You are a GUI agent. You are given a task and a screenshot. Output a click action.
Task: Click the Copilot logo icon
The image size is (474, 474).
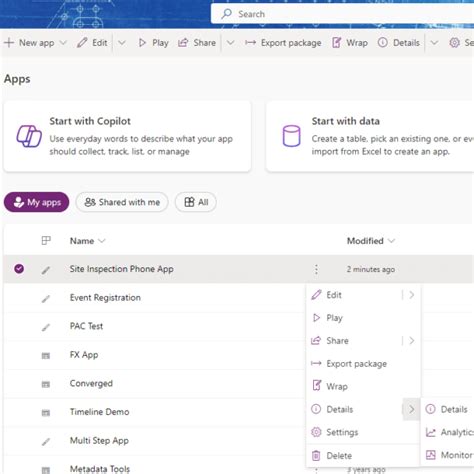tap(29, 136)
